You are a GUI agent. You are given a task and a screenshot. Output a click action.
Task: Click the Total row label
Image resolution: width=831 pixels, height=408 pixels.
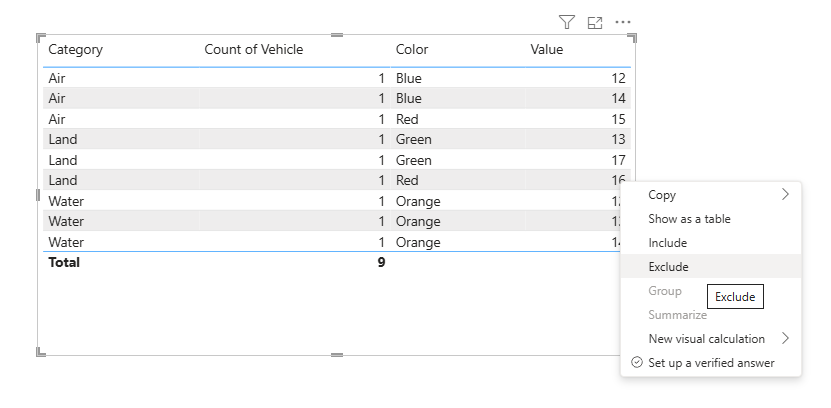point(64,263)
